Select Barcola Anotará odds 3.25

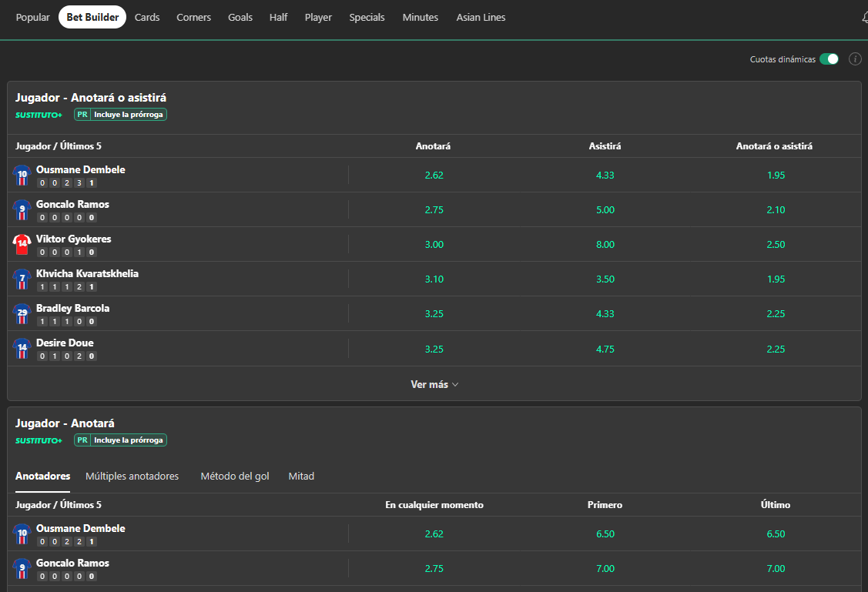[x=434, y=313]
